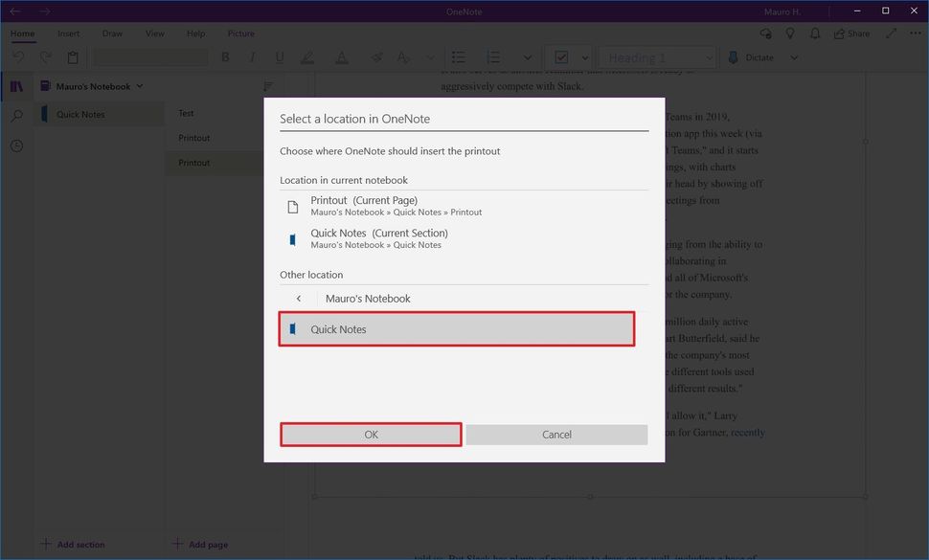This screenshot has width=929, height=560.
Task: Switch to the Draw ribbon tab
Action: tap(112, 33)
